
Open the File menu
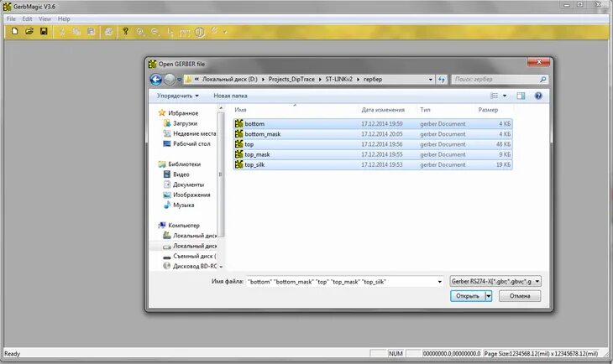coord(11,18)
